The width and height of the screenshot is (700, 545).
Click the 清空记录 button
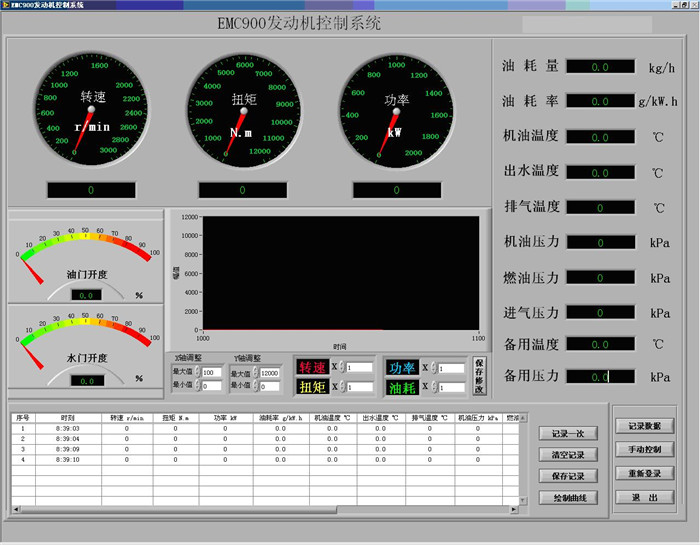(x=568, y=454)
